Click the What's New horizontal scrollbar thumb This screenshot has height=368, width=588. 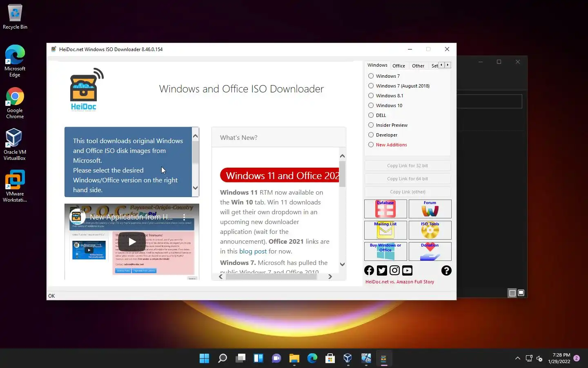pyautogui.click(x=271, y=277)
